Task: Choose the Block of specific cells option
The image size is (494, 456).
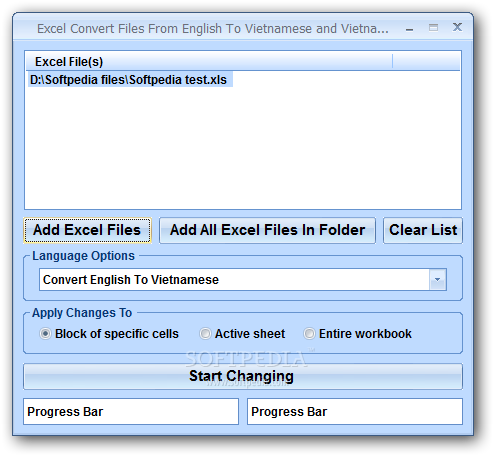Action: click(109, 334)
